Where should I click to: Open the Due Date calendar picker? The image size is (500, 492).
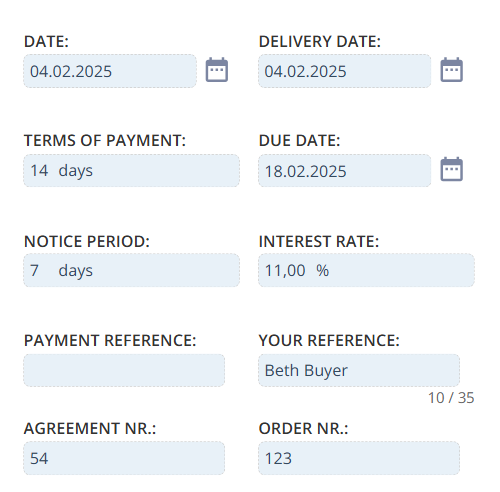tap(452, 169)
